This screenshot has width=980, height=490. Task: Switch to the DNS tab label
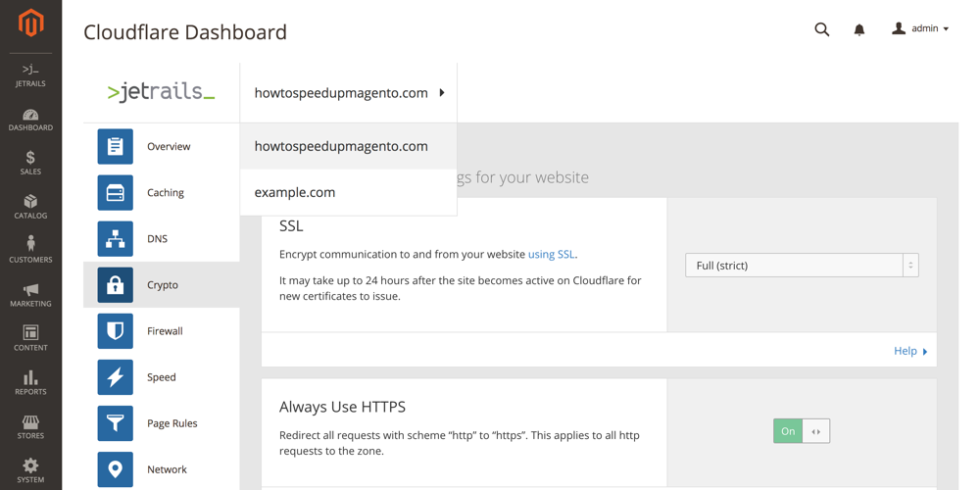pyautogui.click(x=158, y=239)
